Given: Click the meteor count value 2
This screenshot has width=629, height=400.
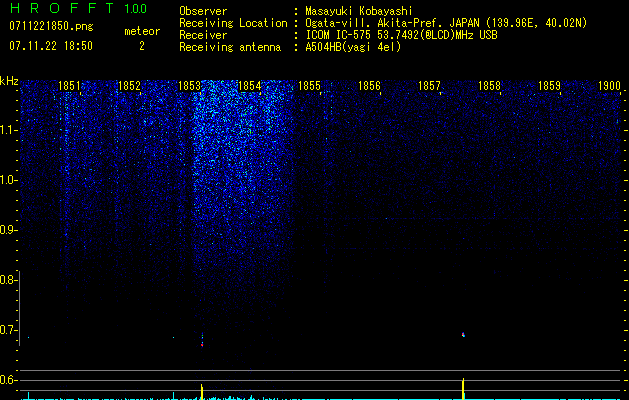Looking at the screenshot, I should click(x=142, y=46).
